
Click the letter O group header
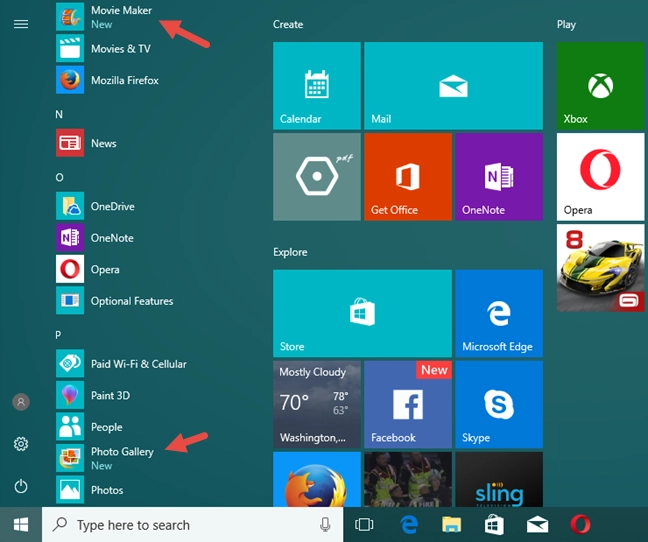[60, 178]
